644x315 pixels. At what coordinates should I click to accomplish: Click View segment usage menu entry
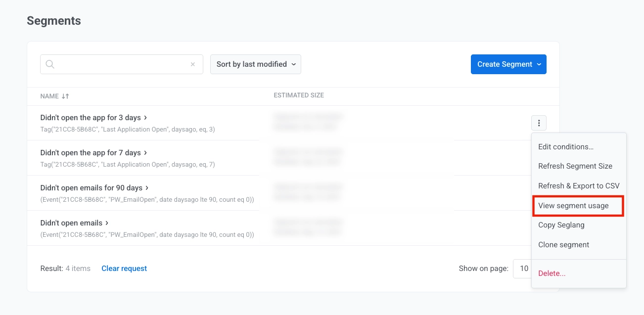pos(574,206)
